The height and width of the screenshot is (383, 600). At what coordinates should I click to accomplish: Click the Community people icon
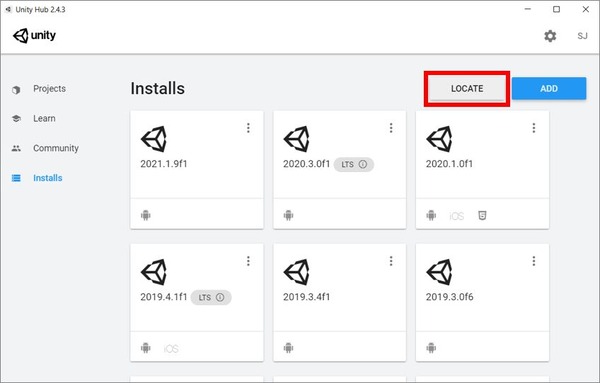point(16,148)
